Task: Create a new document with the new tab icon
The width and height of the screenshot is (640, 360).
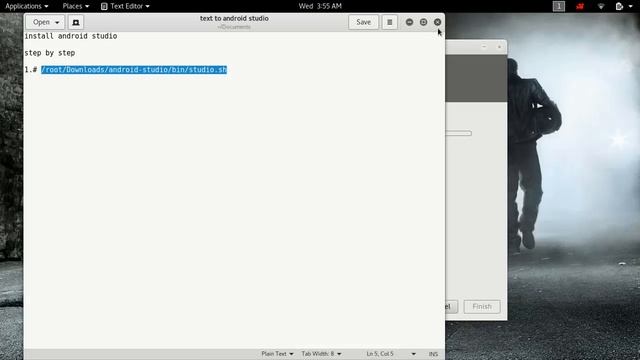Action: (x=76, y=22)
